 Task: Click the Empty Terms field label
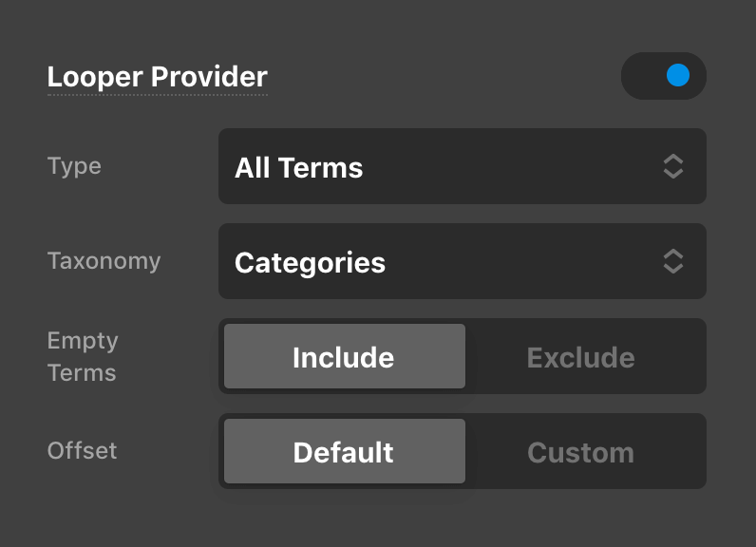[x=83, y=356]
